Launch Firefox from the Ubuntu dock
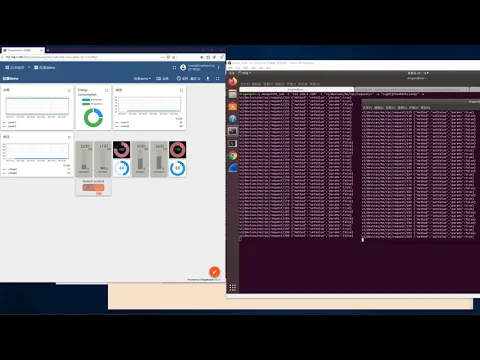480x360 pixels. pyautogui.click(x=233, y=81)
